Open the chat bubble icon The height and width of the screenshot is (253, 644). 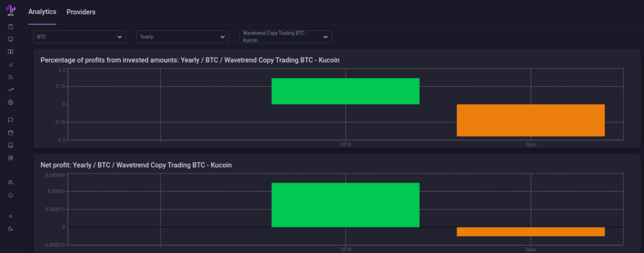tap(10, 120)
